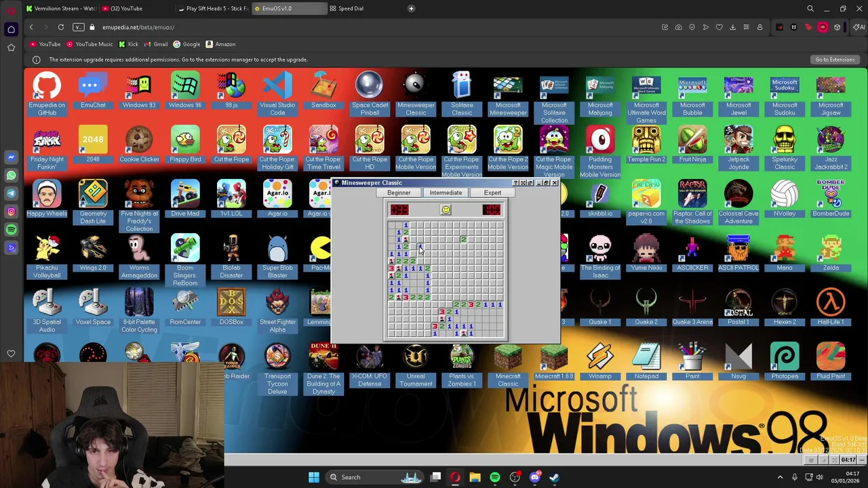Screen dimensions: 868x488
Task: Open the Fruit Ninja icon
Action: click(692, 144)
